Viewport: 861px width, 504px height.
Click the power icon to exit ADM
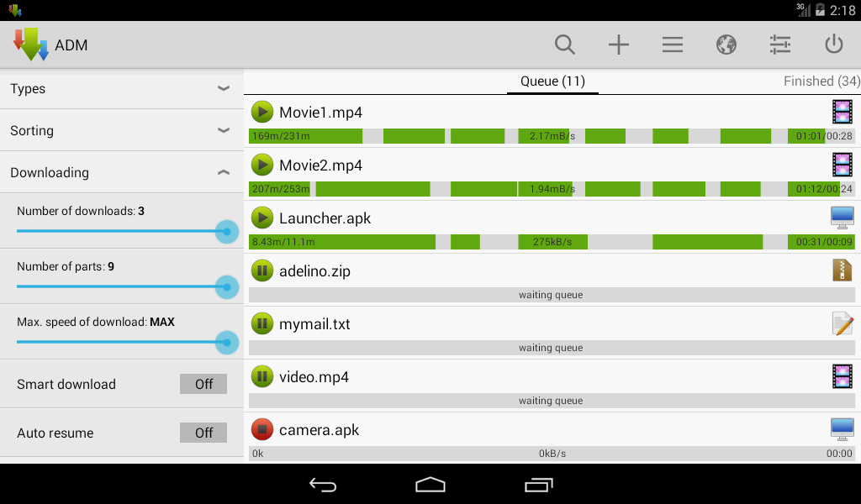[x=833, y=45]
